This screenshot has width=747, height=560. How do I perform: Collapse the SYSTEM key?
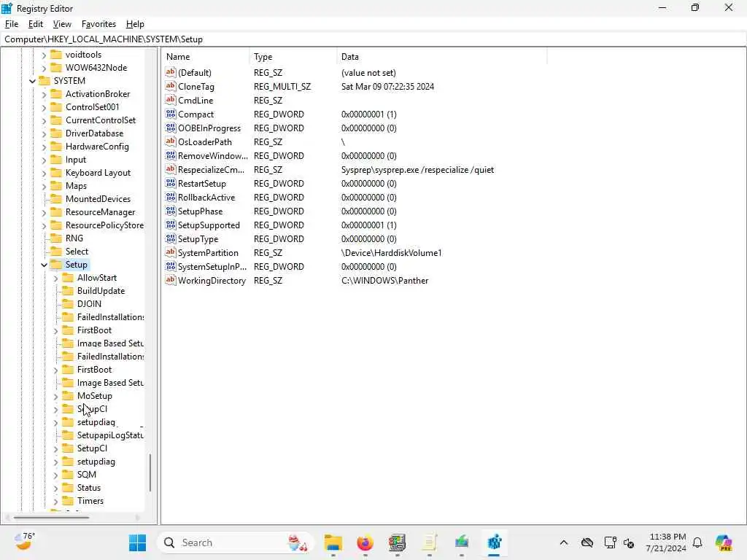coord(32,81)
